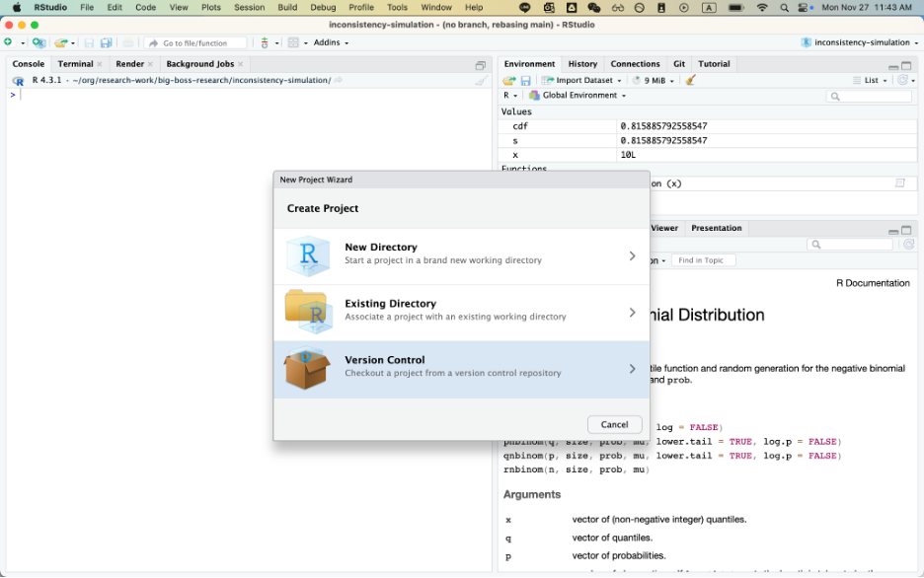Select the x value 10L
This screenshot has height=578, width=924.
coord(628,155)
